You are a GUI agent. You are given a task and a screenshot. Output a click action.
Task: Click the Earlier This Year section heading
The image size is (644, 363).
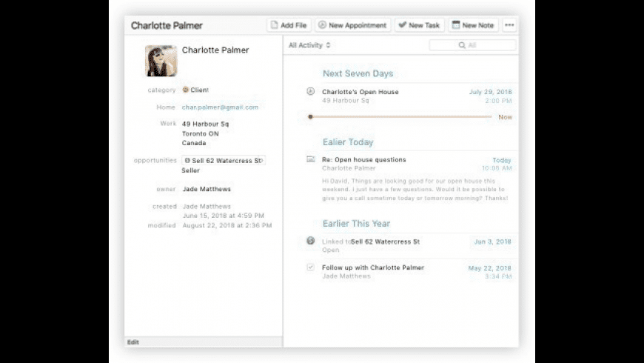click(356, 224)
